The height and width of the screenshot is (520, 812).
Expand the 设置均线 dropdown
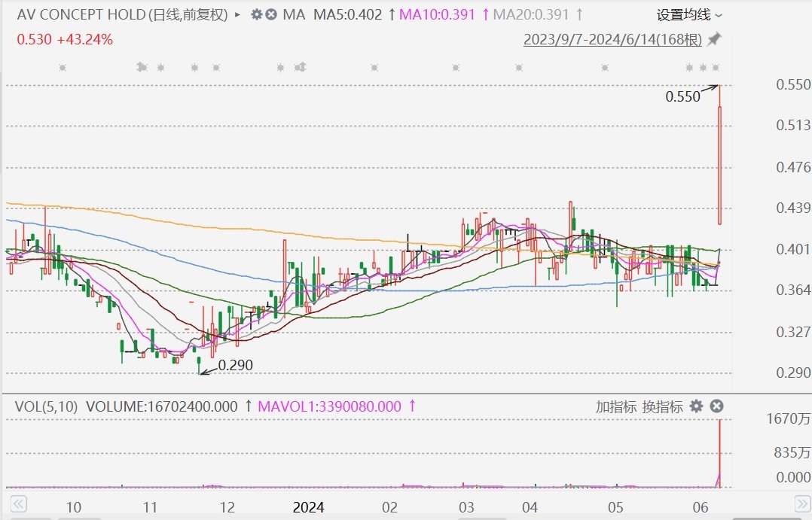(688, 15)
